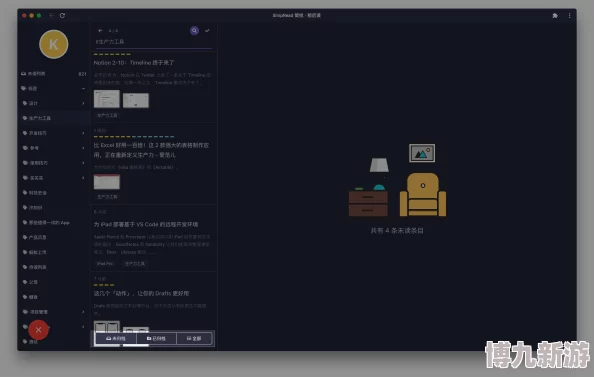Reload using the title bar refresh icon

click(x=62, y=16)
